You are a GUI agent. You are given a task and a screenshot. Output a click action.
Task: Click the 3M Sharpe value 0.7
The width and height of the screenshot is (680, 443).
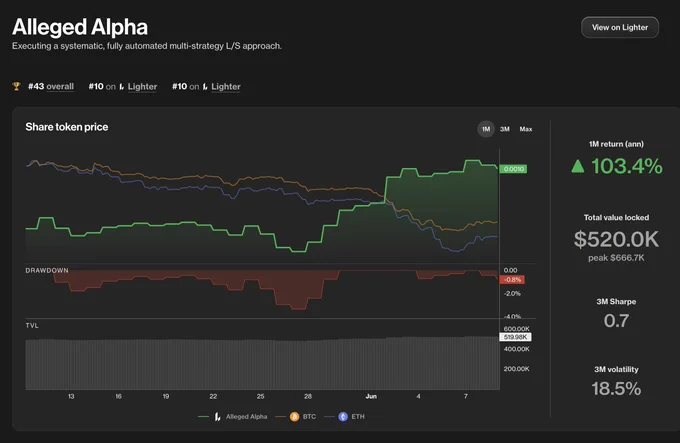[x=616, y=321]
